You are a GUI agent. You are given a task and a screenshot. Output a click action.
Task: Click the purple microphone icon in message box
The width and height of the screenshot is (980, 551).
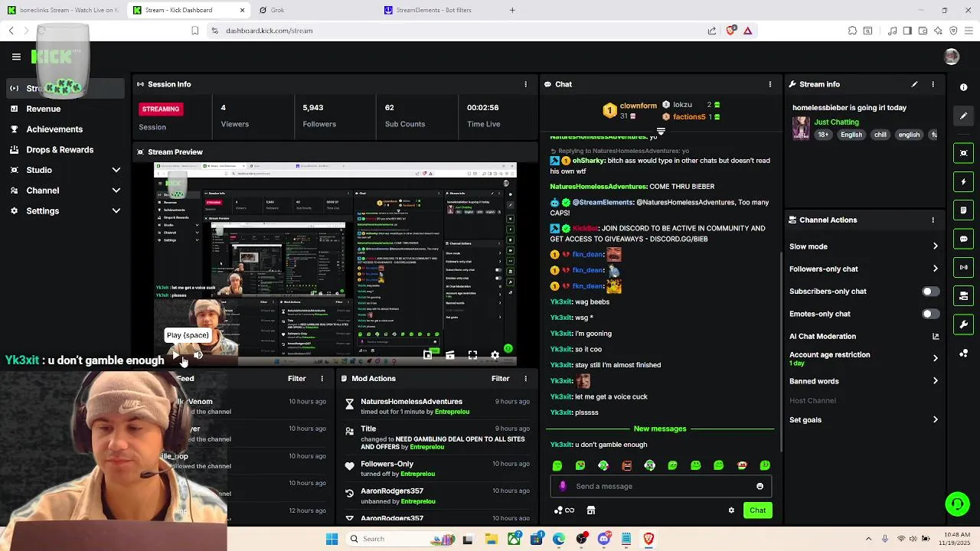(x=563, y=486)
